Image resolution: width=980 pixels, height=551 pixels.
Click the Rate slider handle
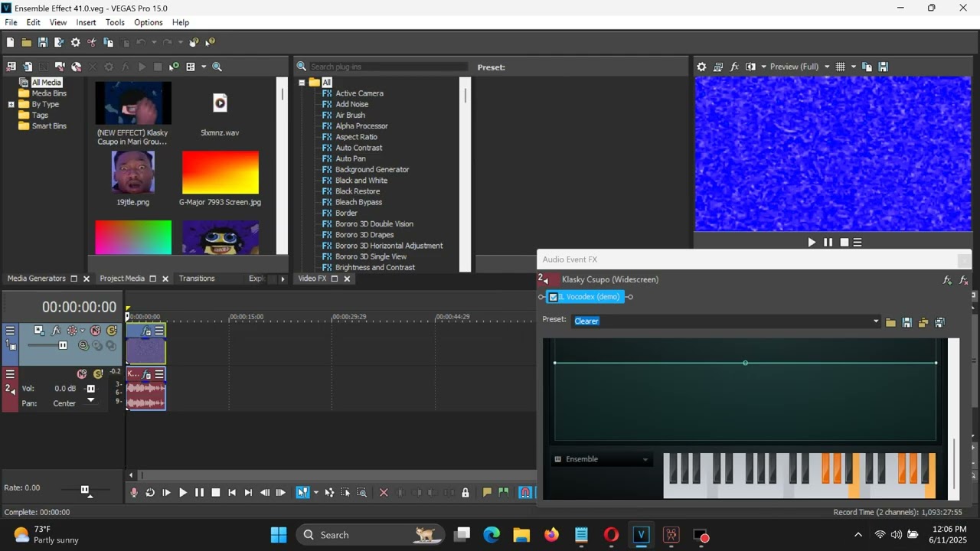pos(85,490)
